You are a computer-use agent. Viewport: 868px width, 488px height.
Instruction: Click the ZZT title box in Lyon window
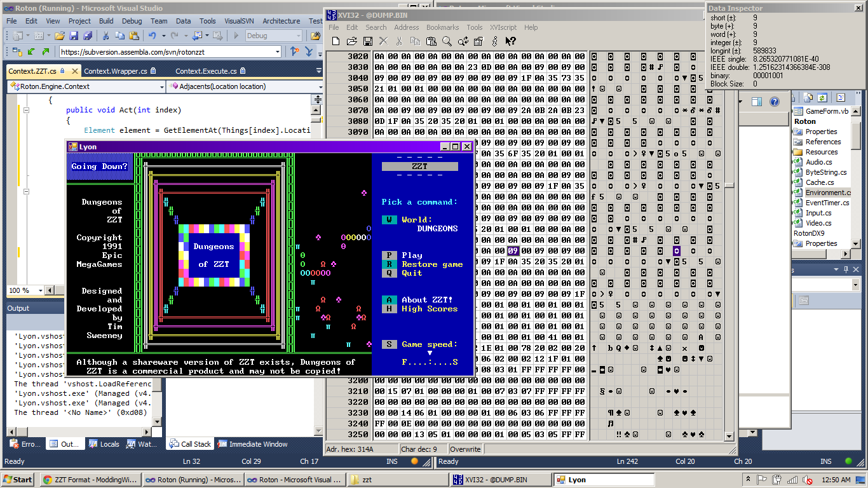[419, 166]
